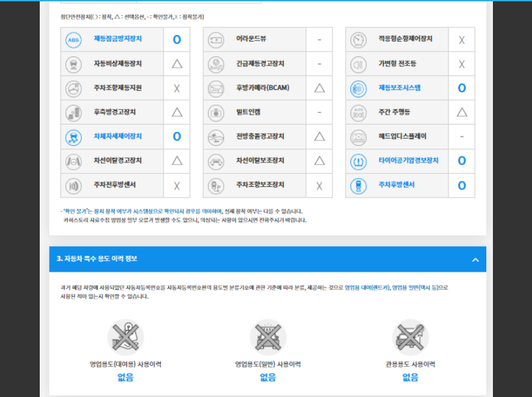Image resolution: width=532 pixels, height=397 pixels.
Task: Click the 자동비상제동장치 label
Action: coord(118,64)
